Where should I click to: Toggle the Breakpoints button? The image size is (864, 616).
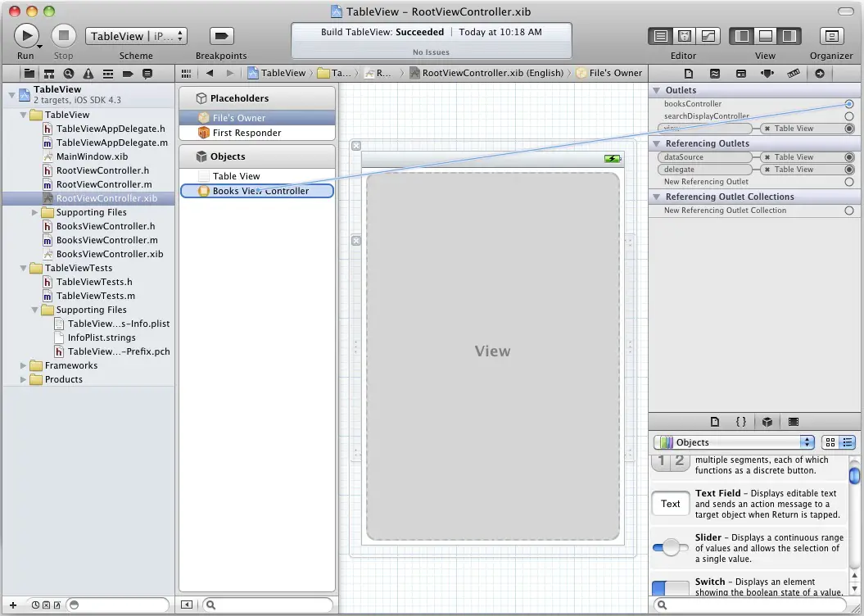coord(221,36)
